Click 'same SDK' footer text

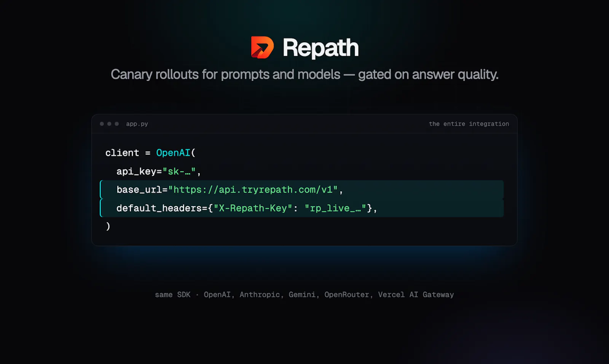click(x=172, y=295)
